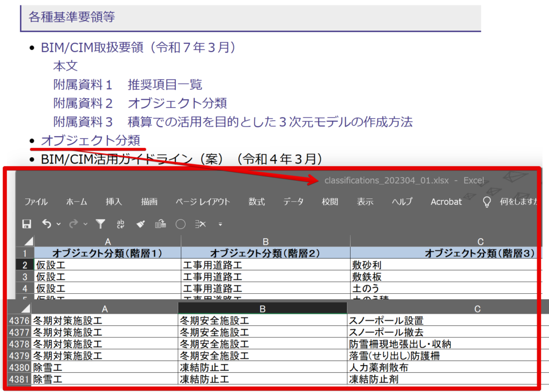Click the BIM/CIM取扱要領（令和７年３月） link
549x392 pixels.
(138, 47)
